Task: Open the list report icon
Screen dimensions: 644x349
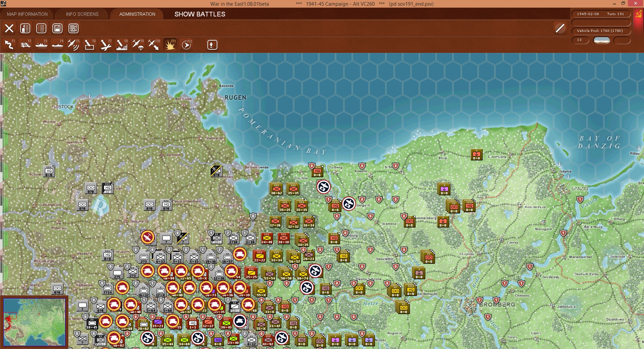Action: 41,29
